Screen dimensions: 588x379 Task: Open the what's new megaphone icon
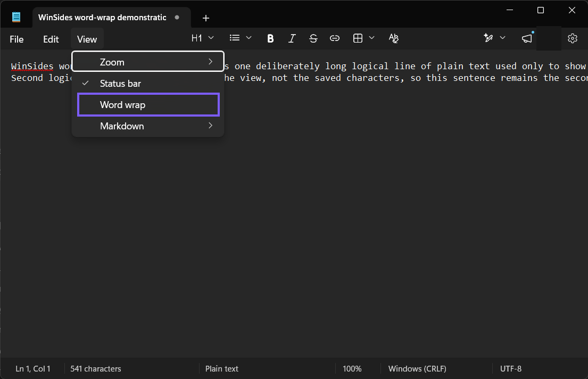(x=527, y=38)
